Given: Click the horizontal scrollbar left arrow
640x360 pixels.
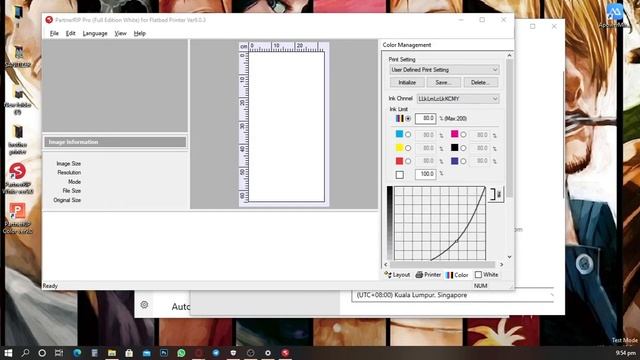Looking at the screenshot, I should [x=386, y=265].
